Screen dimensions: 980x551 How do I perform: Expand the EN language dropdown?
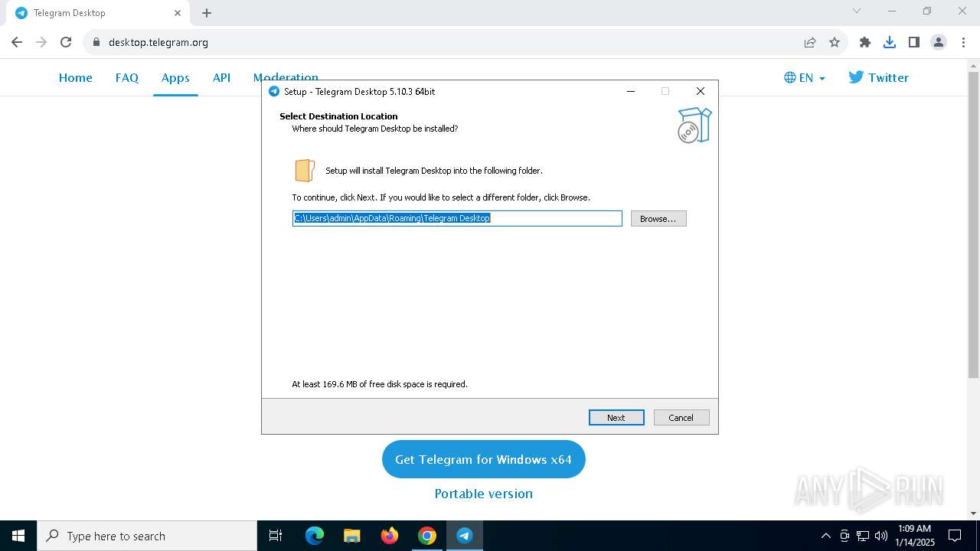click(805, 77)
